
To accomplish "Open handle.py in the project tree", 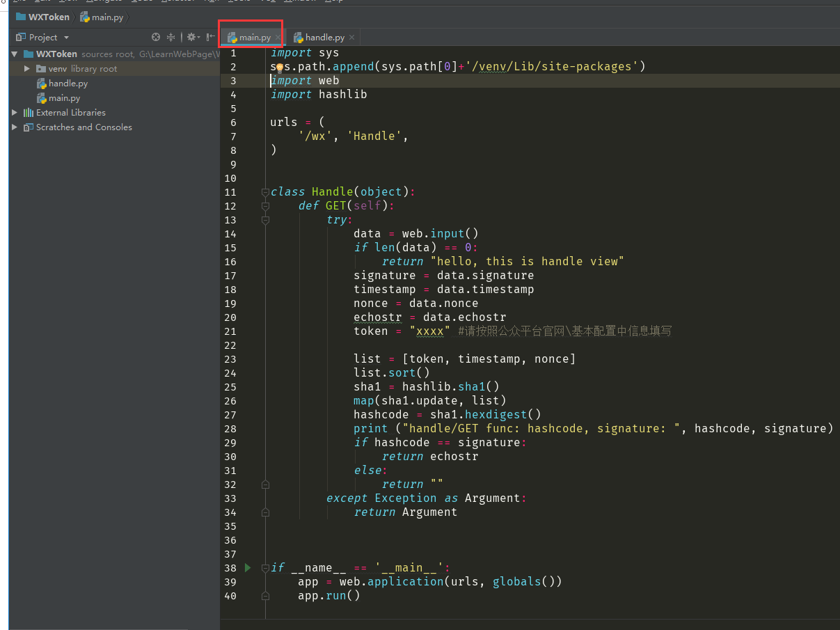I will 68,84.
